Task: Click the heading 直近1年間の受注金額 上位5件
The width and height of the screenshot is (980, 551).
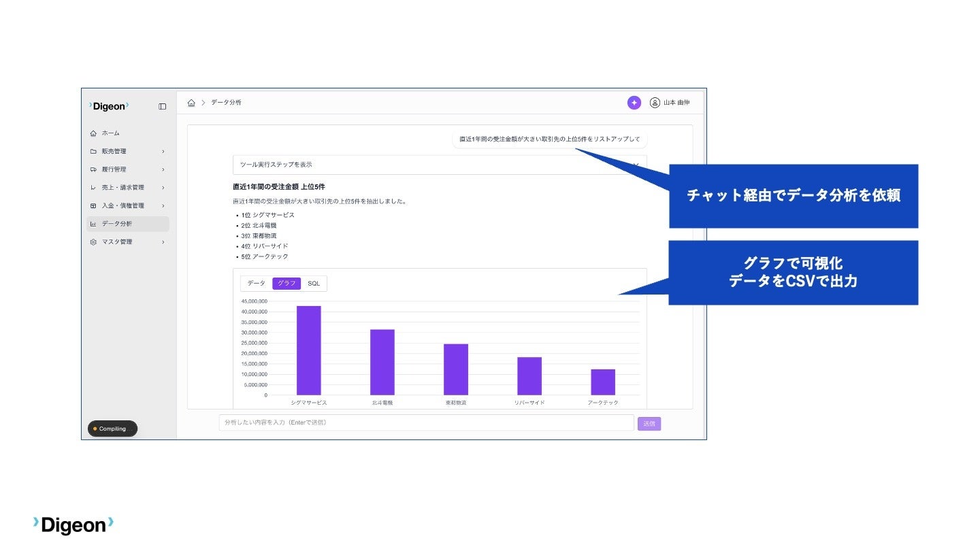Action: 279,186
